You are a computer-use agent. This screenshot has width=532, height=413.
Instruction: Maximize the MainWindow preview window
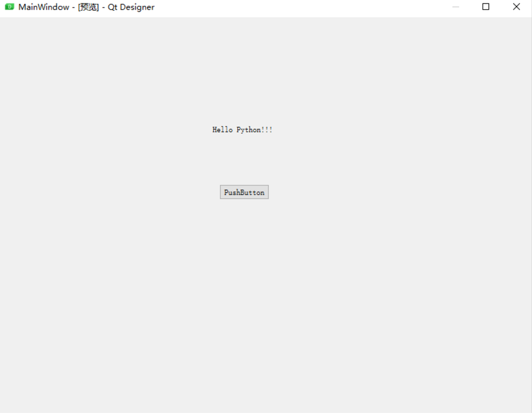[486, 7]
